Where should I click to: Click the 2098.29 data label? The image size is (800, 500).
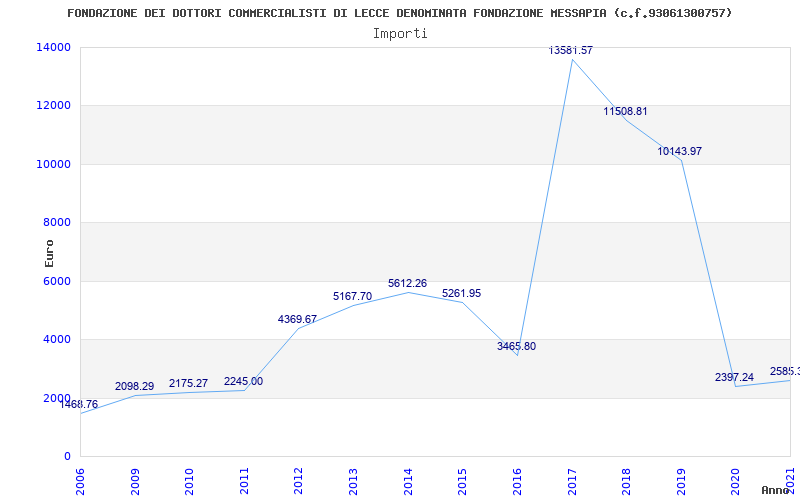tap(134, 386)
